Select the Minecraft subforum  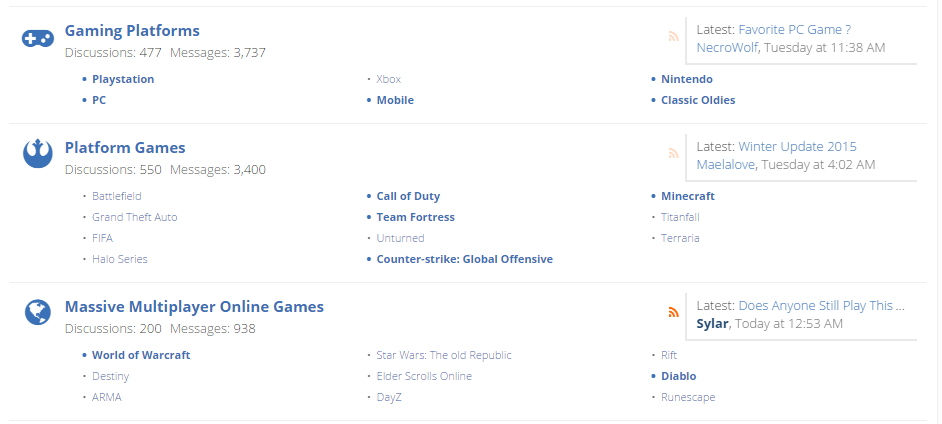(x=688, y=196)
